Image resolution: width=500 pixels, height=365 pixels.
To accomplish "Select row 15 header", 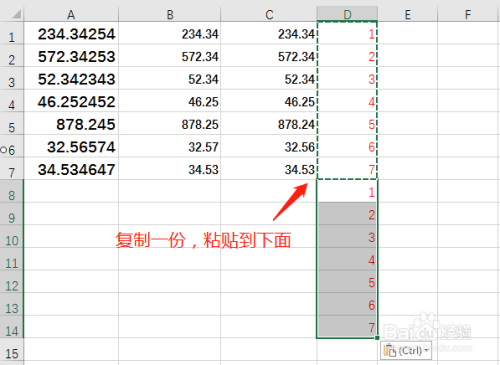I will point(12,350).
